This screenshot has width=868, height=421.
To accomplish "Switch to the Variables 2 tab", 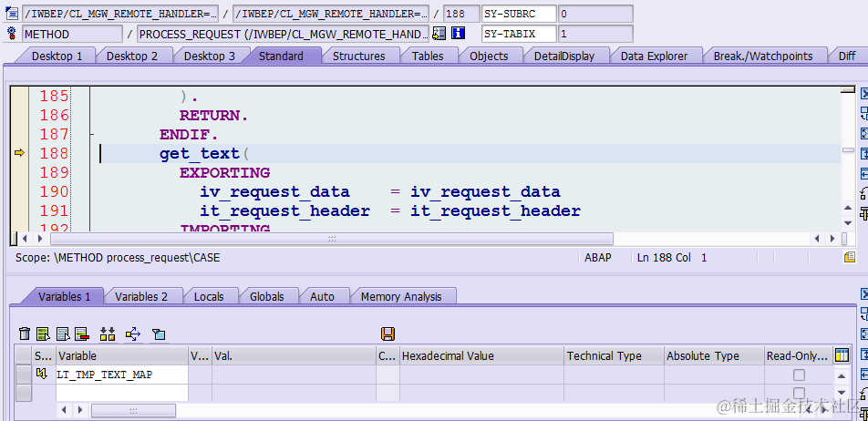I will (x=141, y=296).
